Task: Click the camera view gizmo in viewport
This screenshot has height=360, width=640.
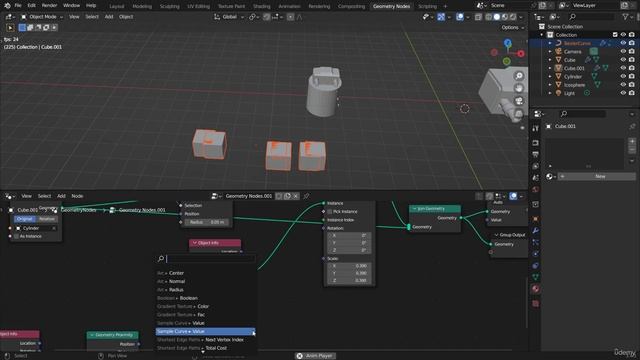Action: pyautogui.click(x=519, y=101)
